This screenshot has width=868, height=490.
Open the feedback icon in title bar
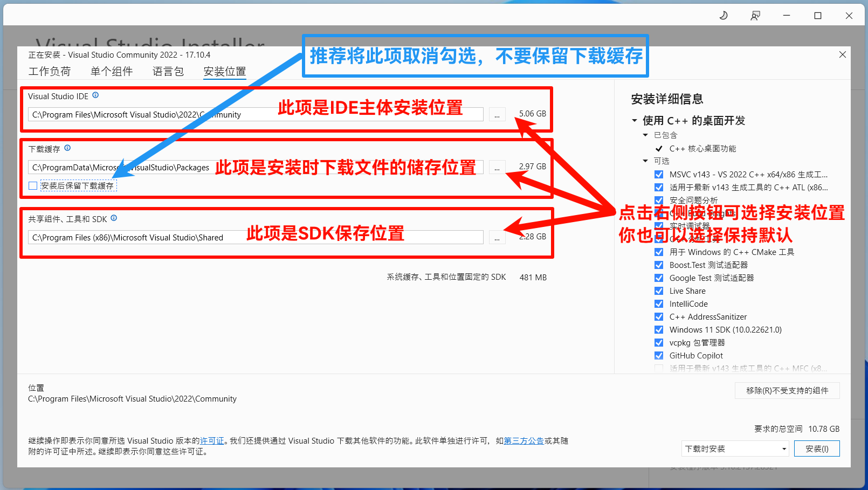tap(755, 16)
